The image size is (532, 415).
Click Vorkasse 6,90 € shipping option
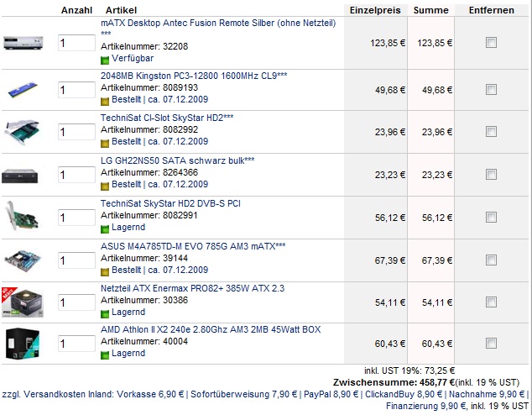[x=150, y=394]
